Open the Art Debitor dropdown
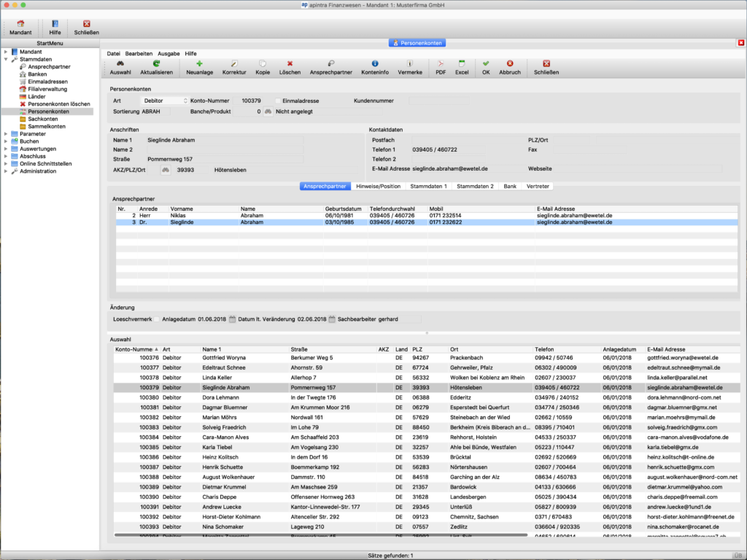 pos(165,100)
